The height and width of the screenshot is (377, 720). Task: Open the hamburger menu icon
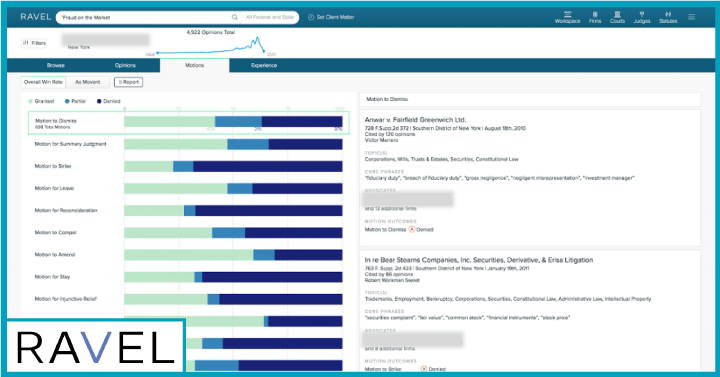tap(692, 17)
